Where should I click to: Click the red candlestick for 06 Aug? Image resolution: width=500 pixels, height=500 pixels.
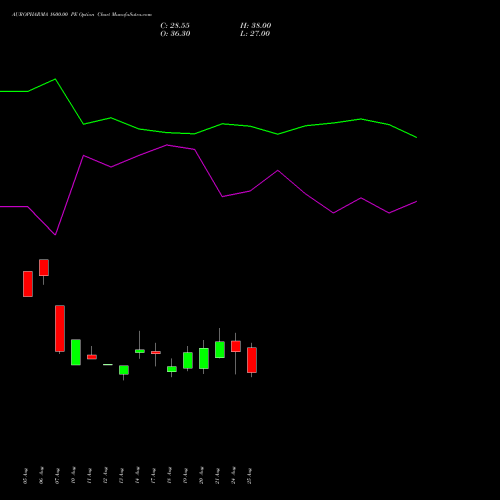44,268
